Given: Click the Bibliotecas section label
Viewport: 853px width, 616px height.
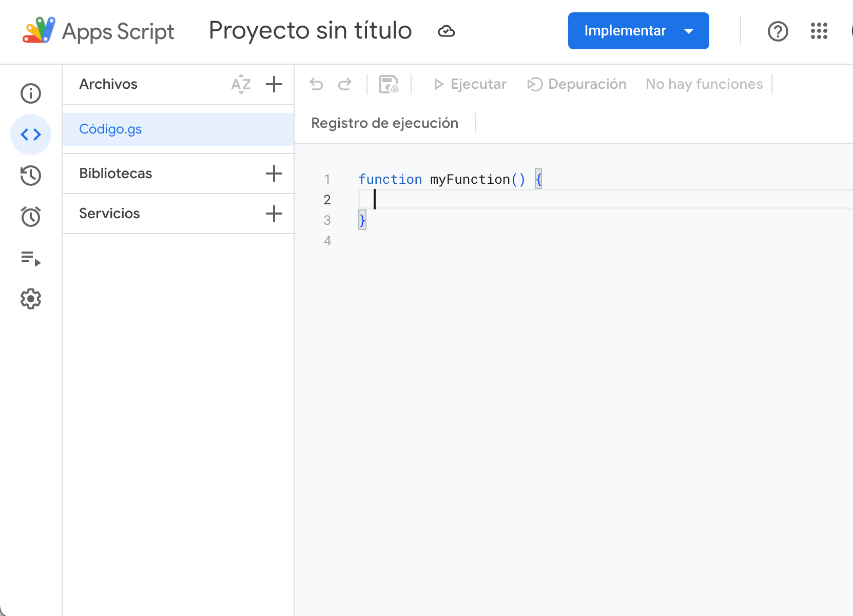Looking at the screenshot, I should 115,174.
